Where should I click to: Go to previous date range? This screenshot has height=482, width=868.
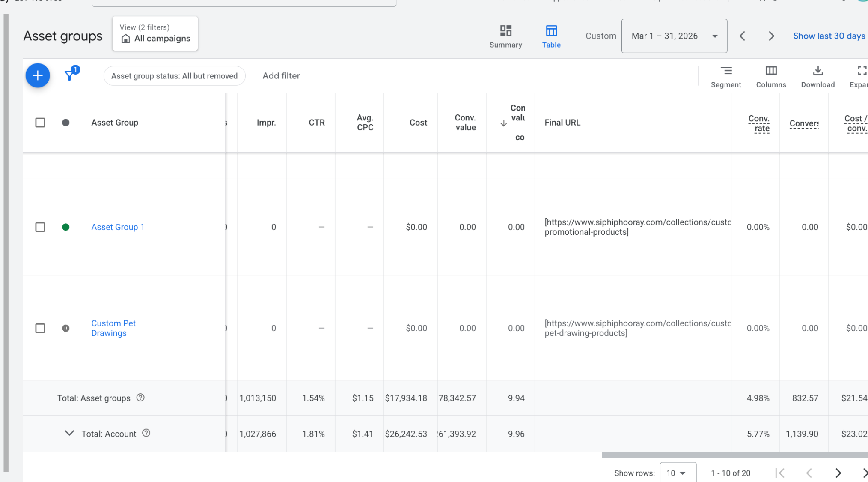(743, 36)
